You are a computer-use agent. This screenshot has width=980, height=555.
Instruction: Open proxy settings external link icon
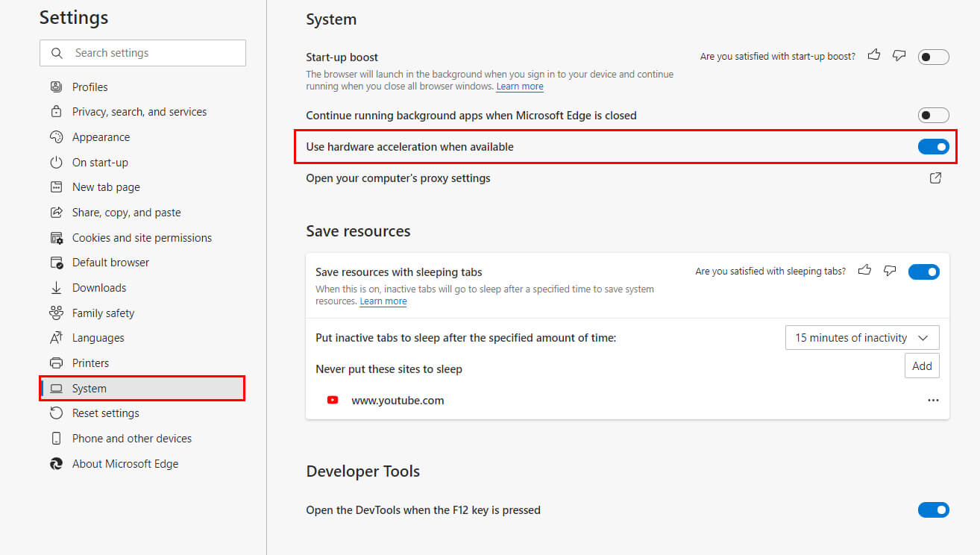[935, 178]
